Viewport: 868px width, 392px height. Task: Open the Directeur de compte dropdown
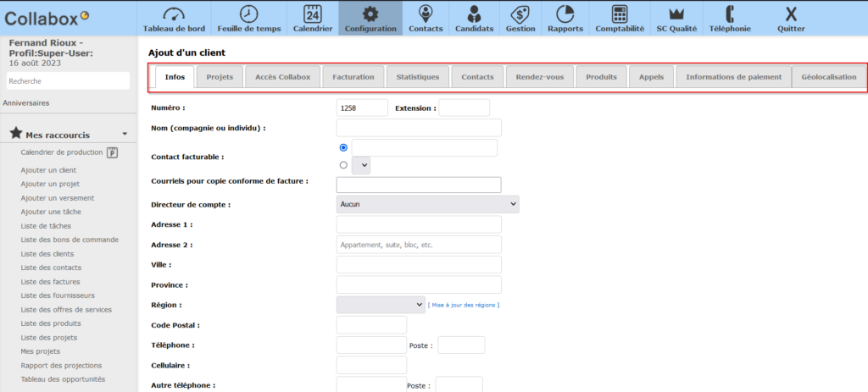click(x=427, y=204)
